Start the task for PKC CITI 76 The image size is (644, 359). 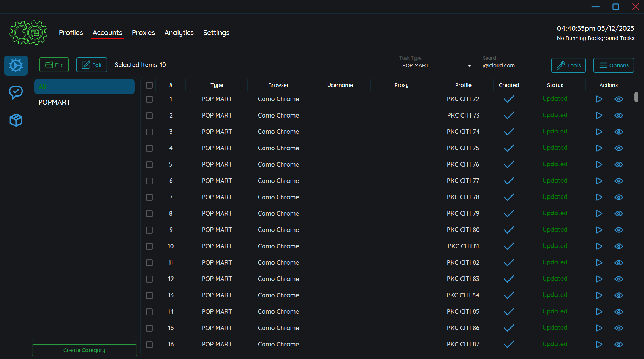599,164
